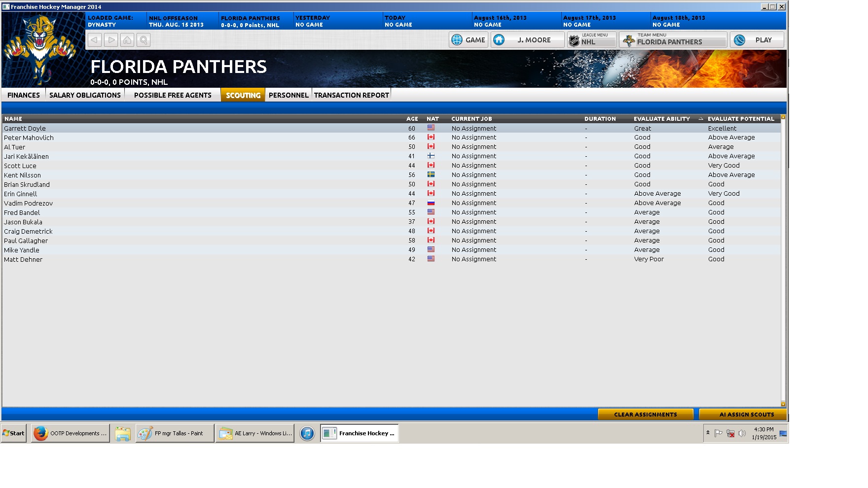
Task: Click Peter Mahovlich's Canada flag icon
Action: [x=431, y=137]
